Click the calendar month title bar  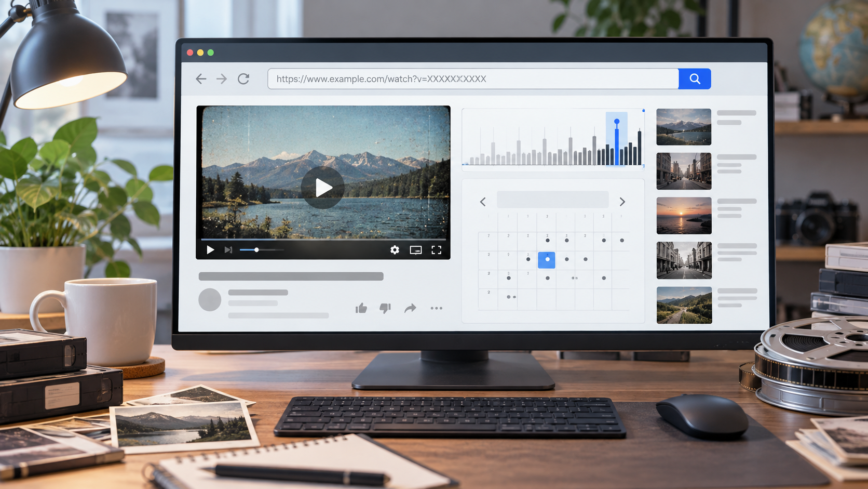click(552, 200)
